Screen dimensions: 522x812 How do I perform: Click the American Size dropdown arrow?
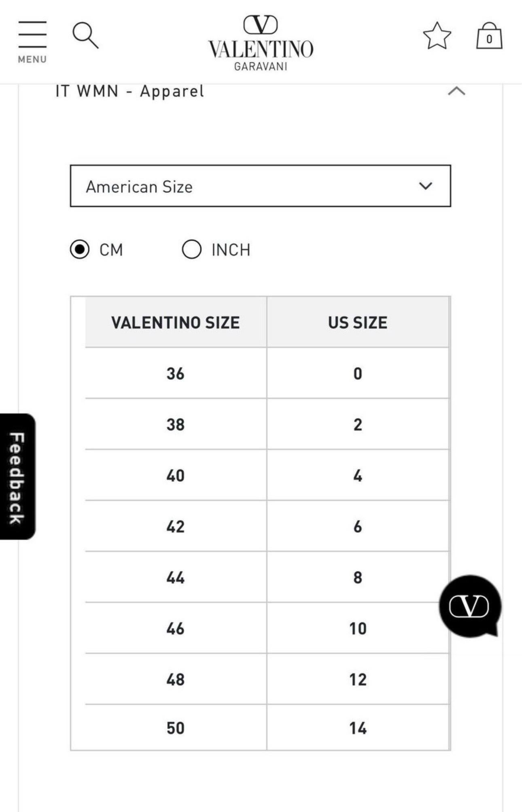coord(426,186)
